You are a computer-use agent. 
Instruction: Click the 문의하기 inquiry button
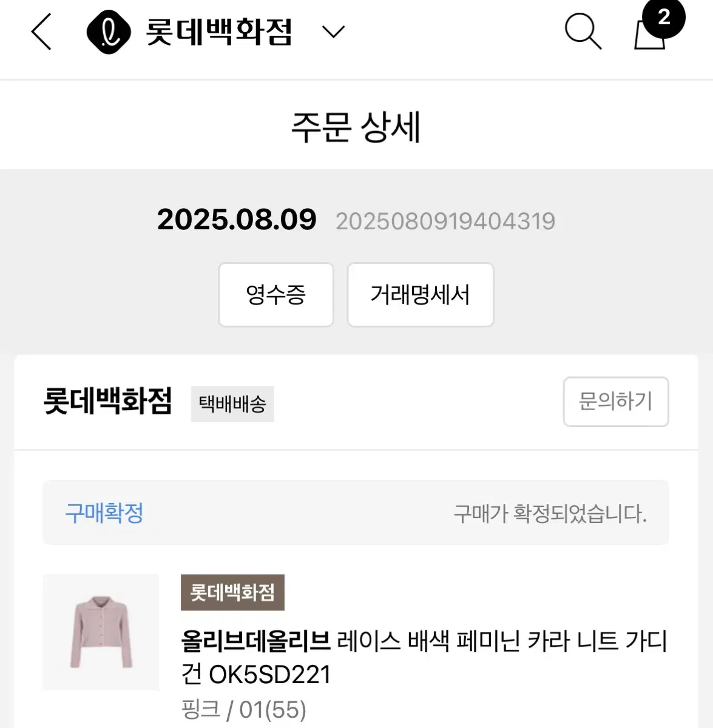616,402
